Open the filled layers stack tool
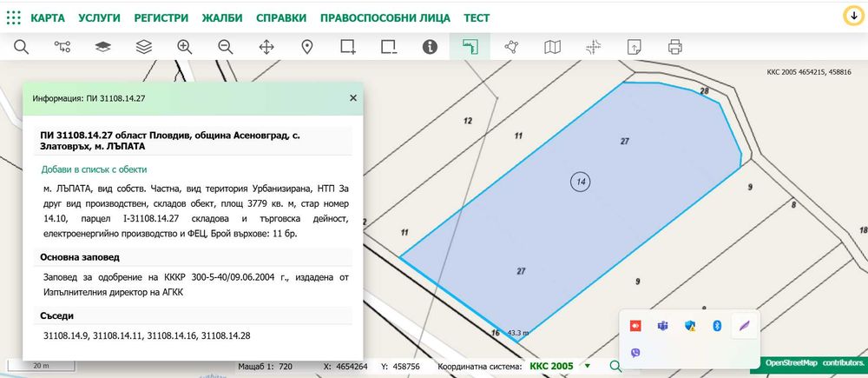This screenshot has width=868, height=378. coord(103,47)
